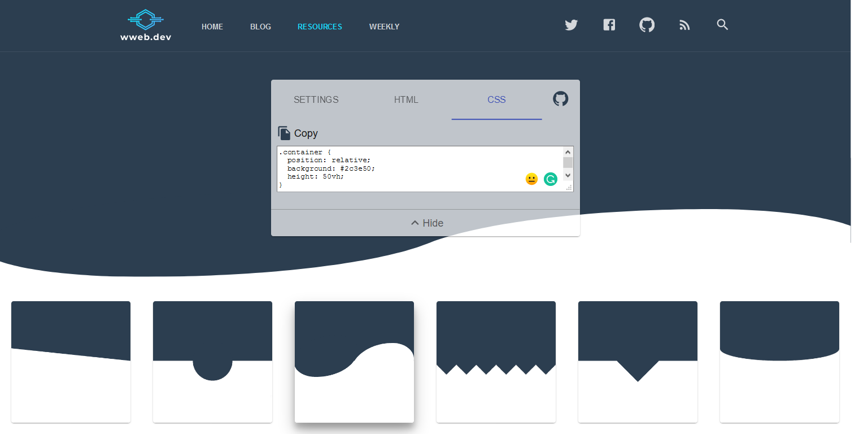Click the wweb.dev logo
Image resolution: width=868 pixels, height=434 pixels.
coord(145,25)
